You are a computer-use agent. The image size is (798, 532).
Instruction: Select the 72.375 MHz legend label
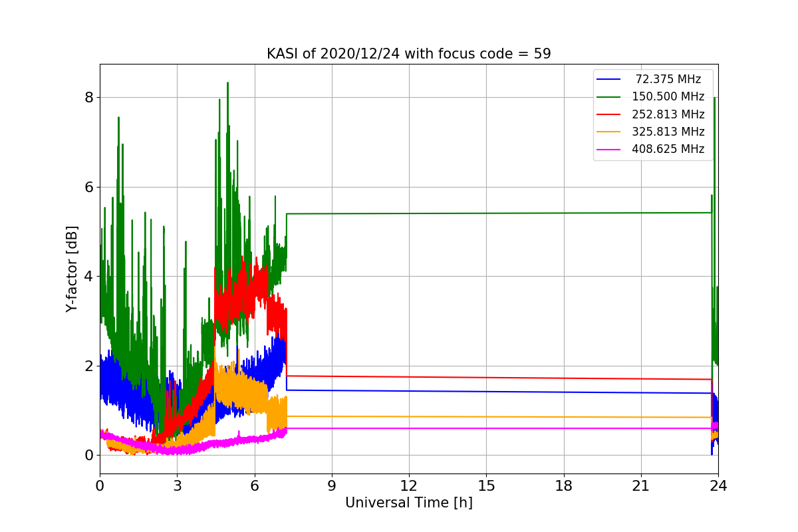click(668, 80)
